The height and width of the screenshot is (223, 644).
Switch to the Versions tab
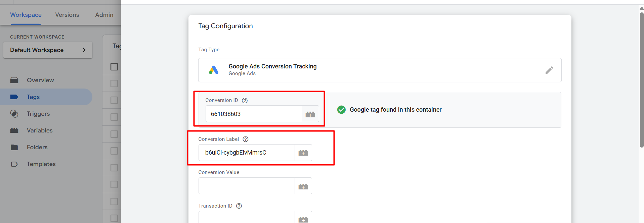pyautogui.click(x=67, y=15)
